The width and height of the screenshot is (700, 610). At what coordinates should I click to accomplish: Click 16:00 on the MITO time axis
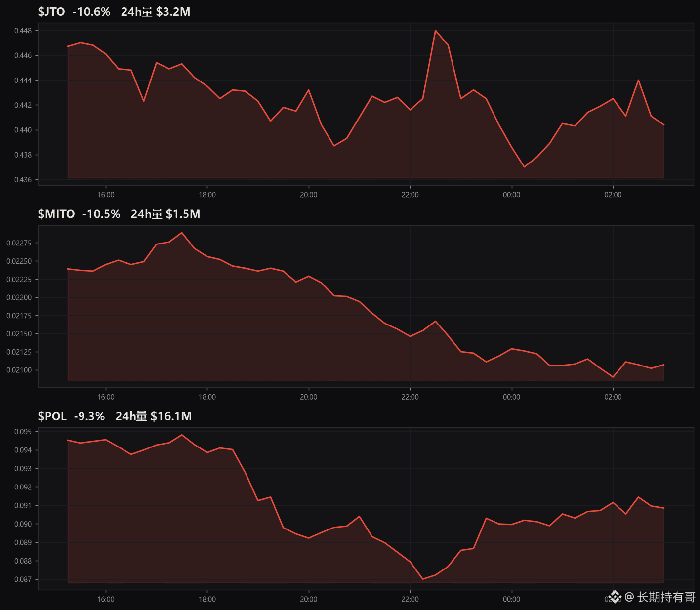pos(106,397)
